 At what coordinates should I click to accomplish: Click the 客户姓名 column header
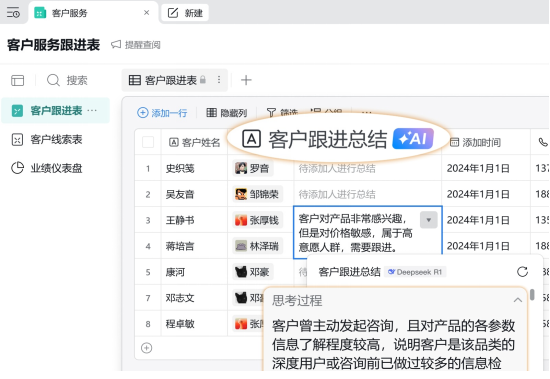(194, 142)
